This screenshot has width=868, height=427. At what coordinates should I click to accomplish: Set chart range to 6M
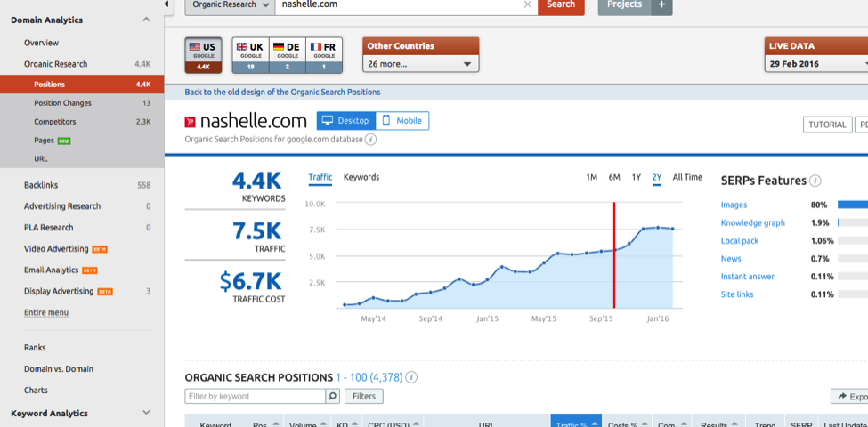(x=614, y=177)
